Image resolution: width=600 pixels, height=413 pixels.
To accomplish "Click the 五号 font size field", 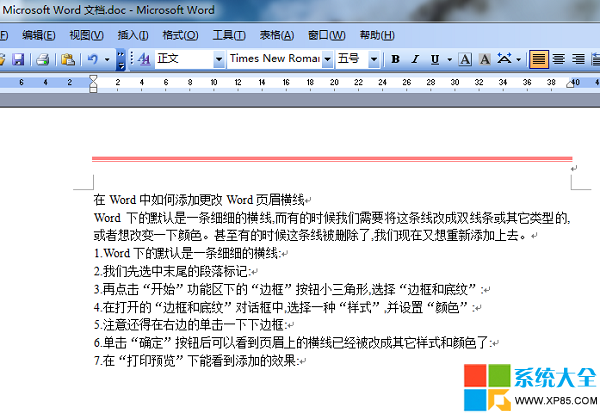I will click(x=352, y=59).
